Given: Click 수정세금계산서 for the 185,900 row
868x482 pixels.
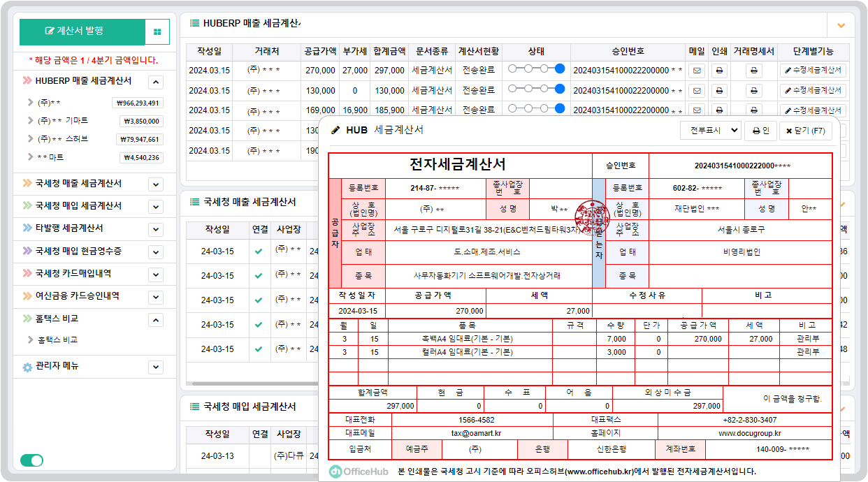Looking at the screenshot, I should click(813, 110).
